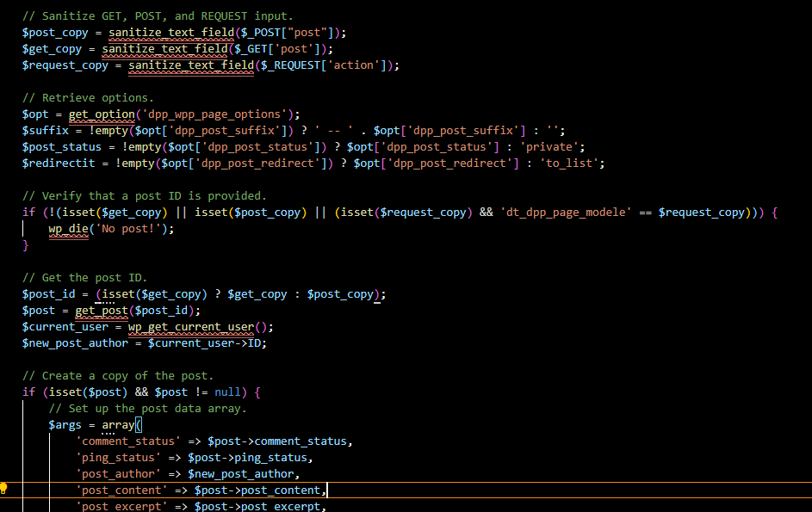Viewport: 812px width, 512px height.
Task: Click the 'private' default status string
Action: [x=549, y=147]
